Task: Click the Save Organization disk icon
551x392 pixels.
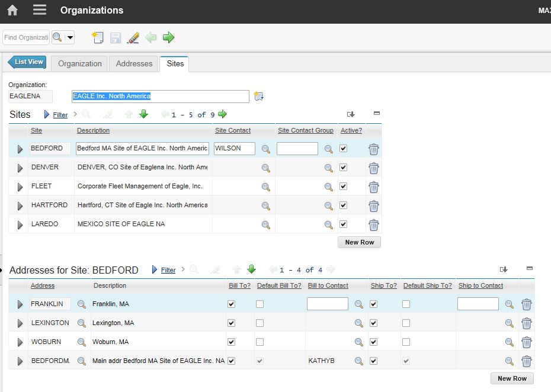Action: click(116, 37)
